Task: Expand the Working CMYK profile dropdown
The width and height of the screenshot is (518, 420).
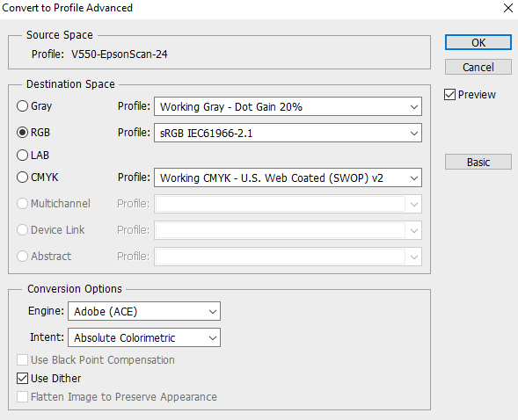Action: 288,177
